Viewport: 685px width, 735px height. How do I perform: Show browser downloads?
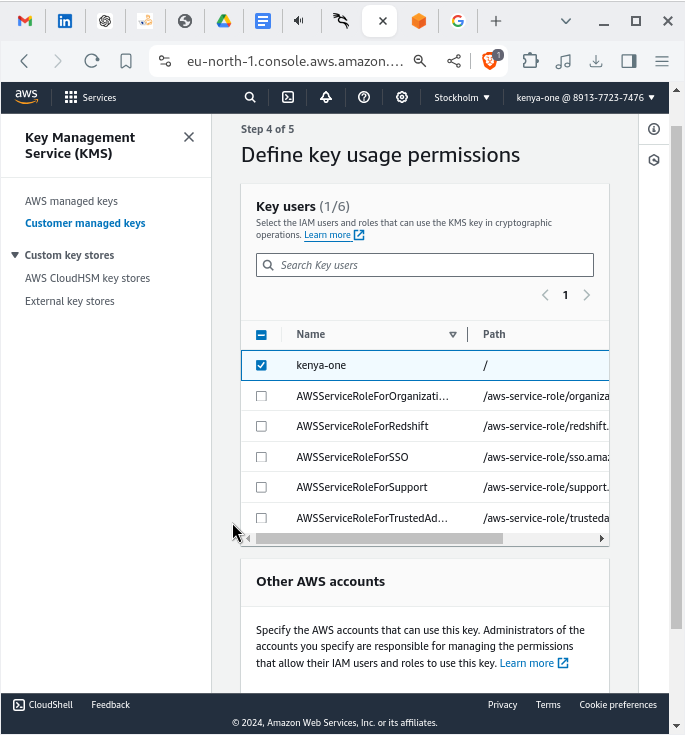596,61
